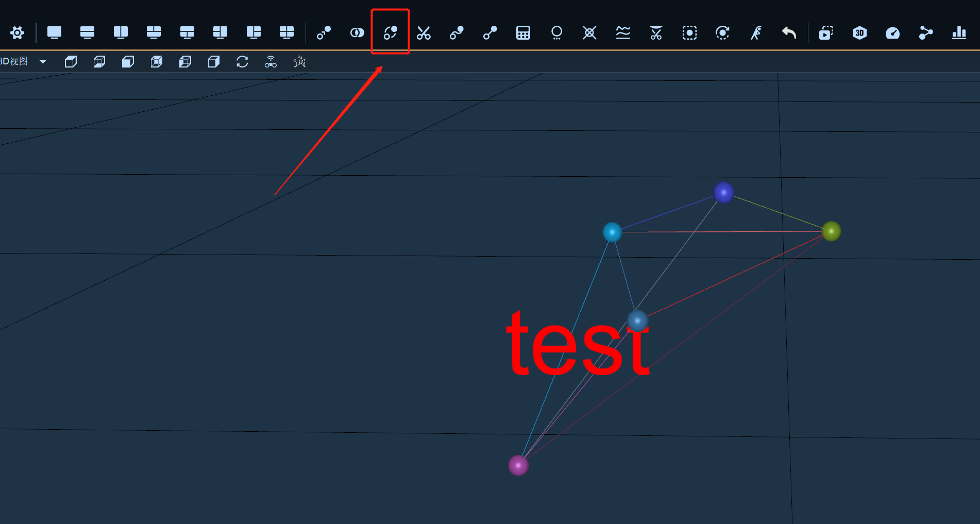Screen dimensions: 980x524
Task: Select the scissors cut tool
Action: pyautogui.click(x=424, y=33)
